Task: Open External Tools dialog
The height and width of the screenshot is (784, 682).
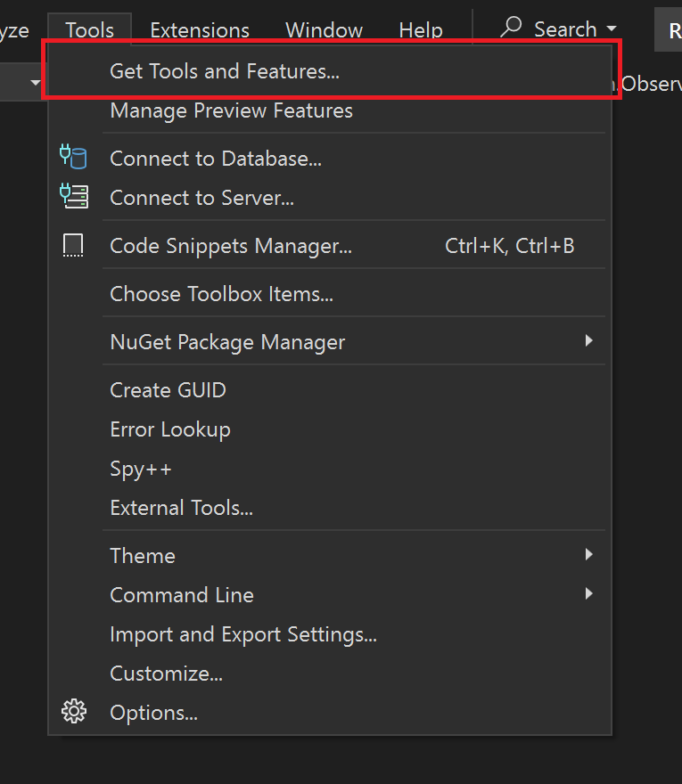Action: 330,508
